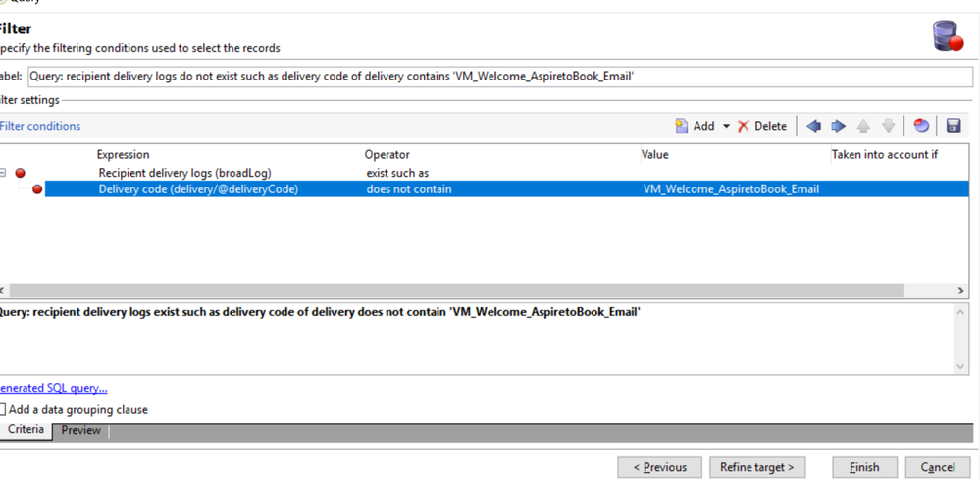Switch to the Preview tab
Screen dimensions: 980x480
pos(80,430)
